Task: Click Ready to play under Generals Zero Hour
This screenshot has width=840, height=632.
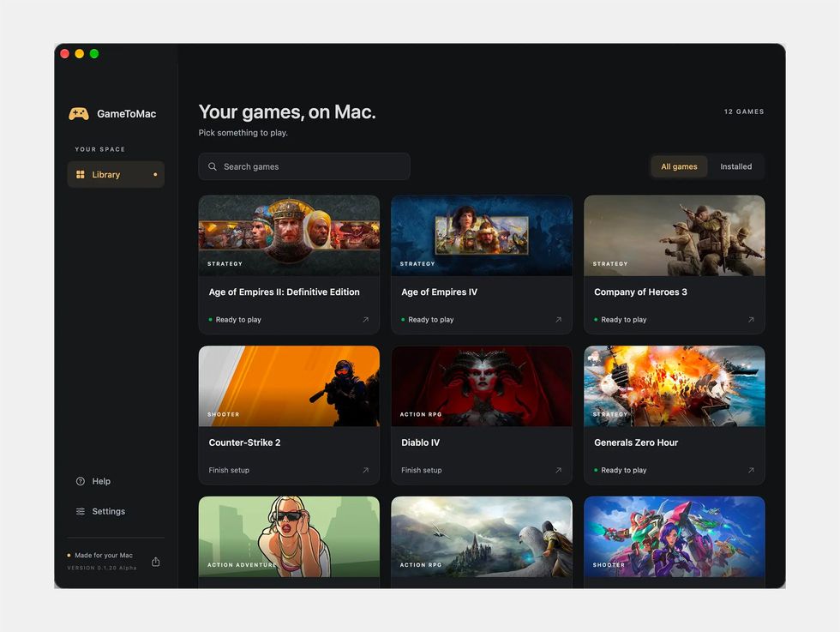Action: click(x=624, y=470)
